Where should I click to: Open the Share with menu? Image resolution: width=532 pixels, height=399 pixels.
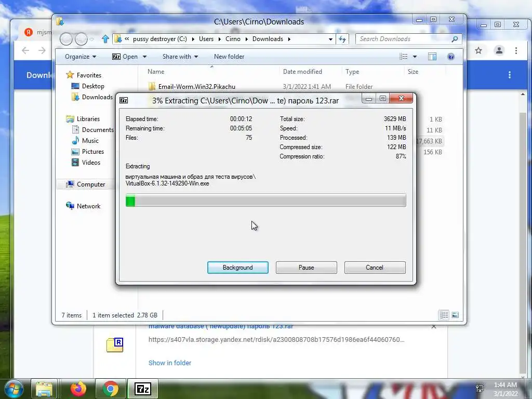pos(180,57)
